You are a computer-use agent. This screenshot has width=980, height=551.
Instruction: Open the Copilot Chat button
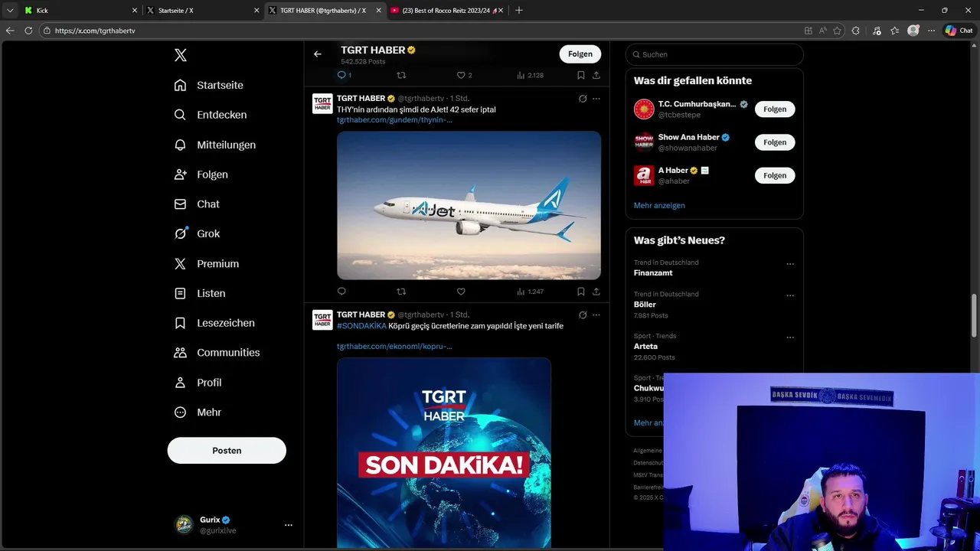coord(959,31)
